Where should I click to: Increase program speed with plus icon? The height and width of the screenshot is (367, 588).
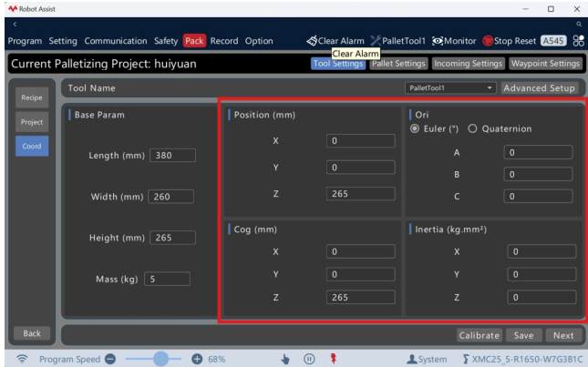197,359
